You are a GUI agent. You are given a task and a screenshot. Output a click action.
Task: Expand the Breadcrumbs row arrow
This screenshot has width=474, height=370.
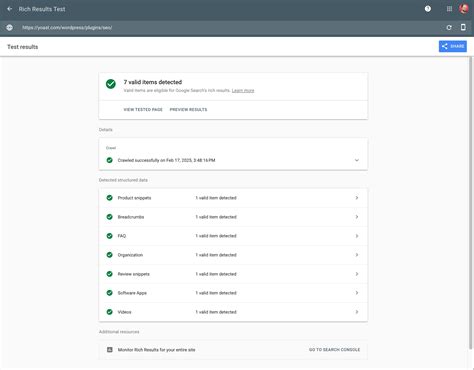click(357, 217)
